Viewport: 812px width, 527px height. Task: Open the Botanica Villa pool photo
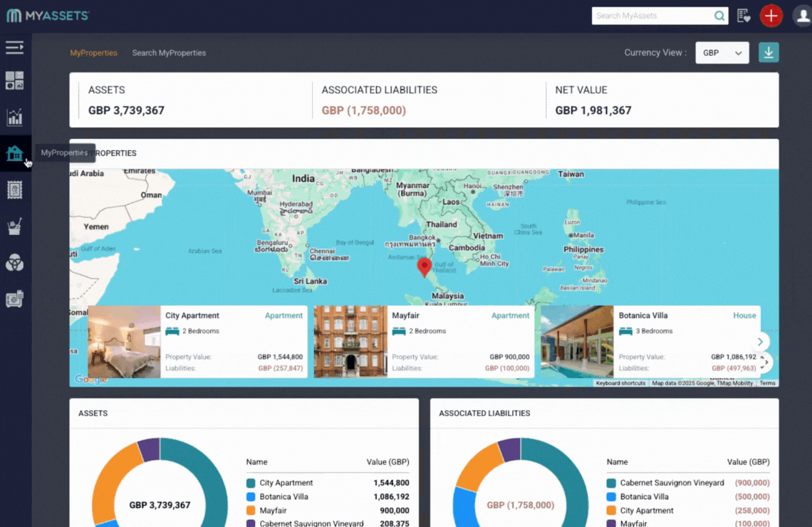577,342
